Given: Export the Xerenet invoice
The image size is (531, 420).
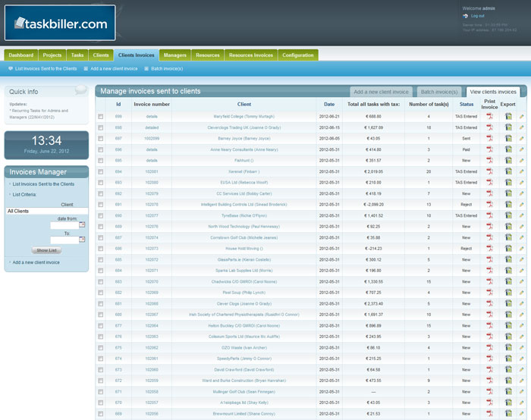Looking at the screenshot, I should [x=508, y=171].
